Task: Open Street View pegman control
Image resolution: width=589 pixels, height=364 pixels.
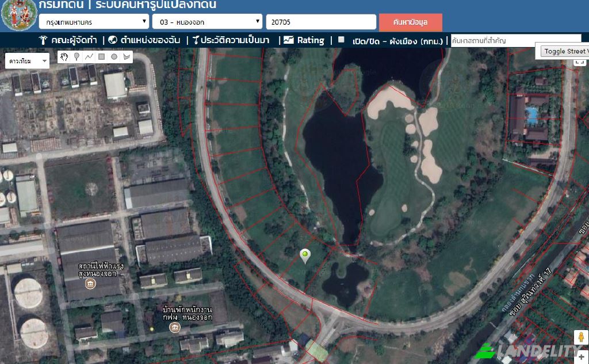Action: pos(581,337)
